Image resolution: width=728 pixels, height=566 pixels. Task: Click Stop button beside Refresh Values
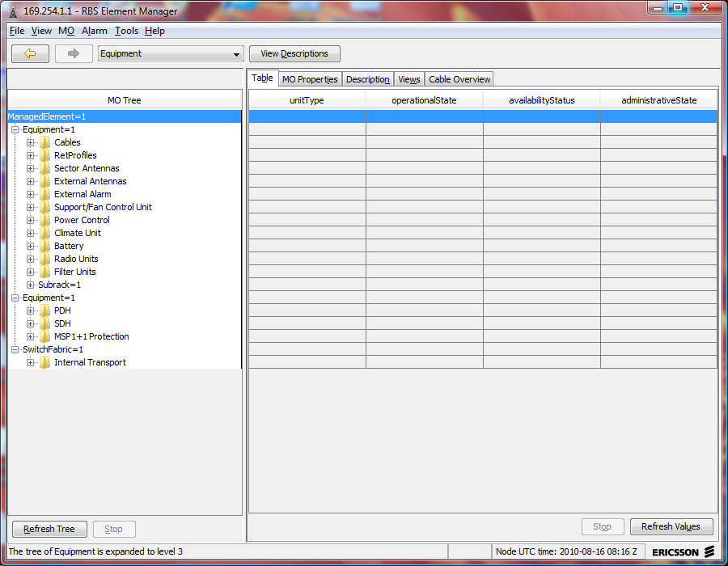tap(602, 526)
